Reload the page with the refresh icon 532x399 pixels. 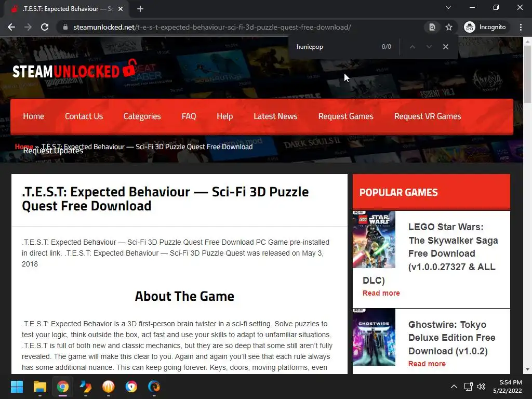(x=45, y=27)
